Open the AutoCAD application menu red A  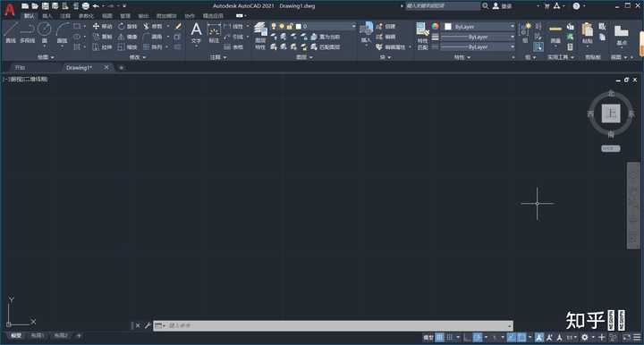(x=10, y=9)
